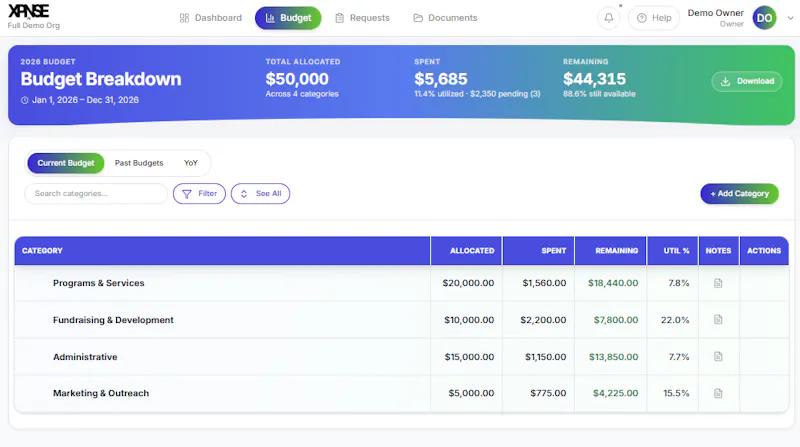800x447 pixels.
Task: Click the Jan 1, 2026 date range
Action: coord(85,100)
